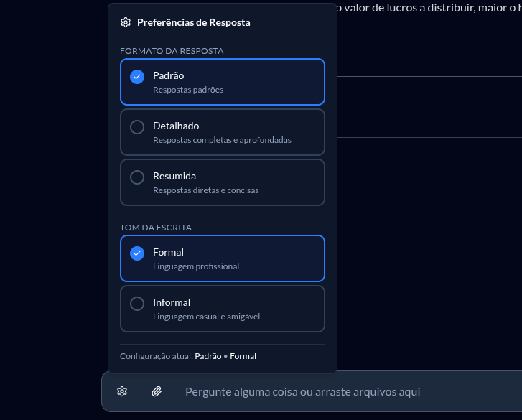Open settings gear in the chat input bar

[x=122, y=391]
